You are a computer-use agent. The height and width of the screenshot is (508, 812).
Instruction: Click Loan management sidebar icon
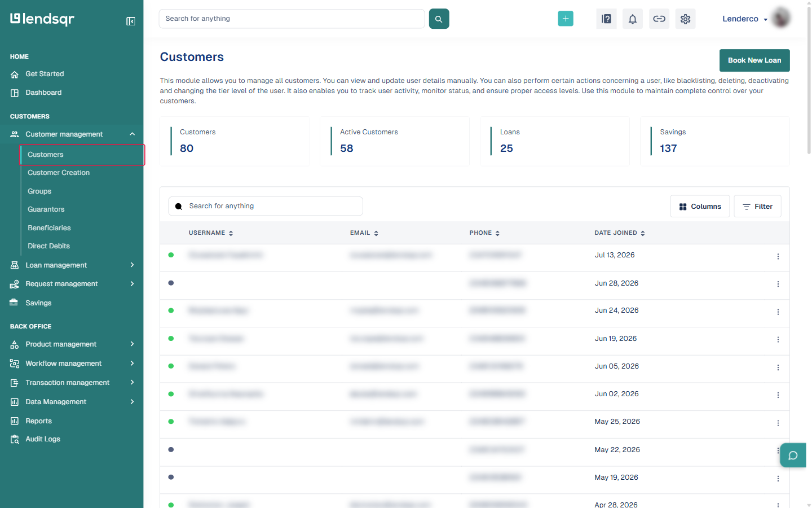[15, 265]
